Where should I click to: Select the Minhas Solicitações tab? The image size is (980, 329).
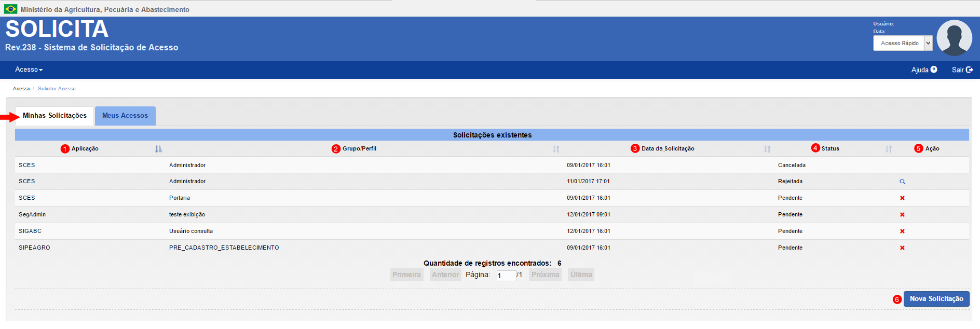tap(55, 116)
